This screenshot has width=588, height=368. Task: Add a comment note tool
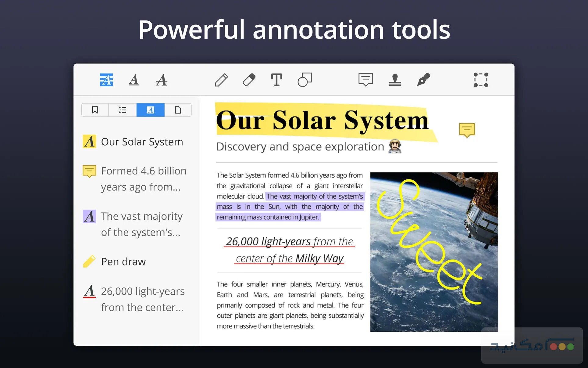pyautogui.click(x=365, y=80)
